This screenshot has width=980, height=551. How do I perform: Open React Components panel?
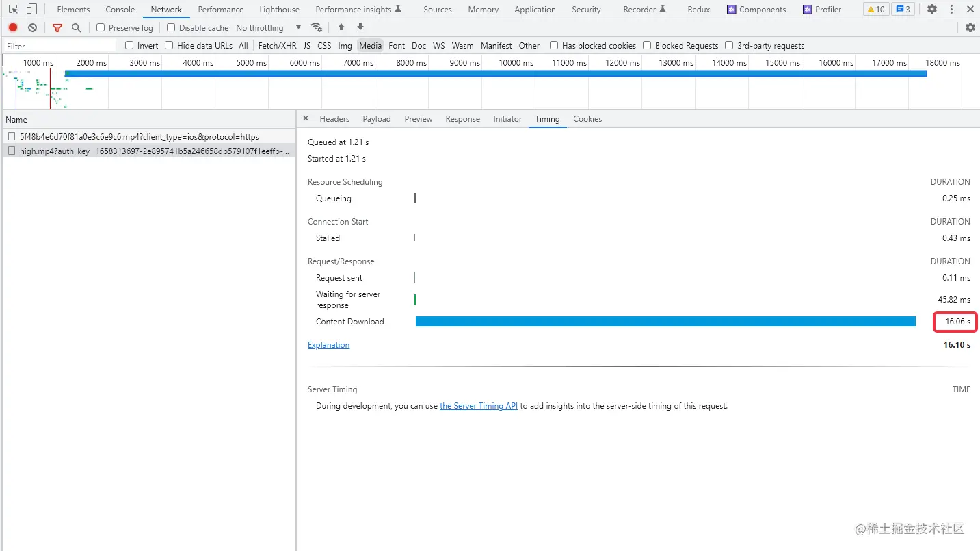(x=756, y=10)
